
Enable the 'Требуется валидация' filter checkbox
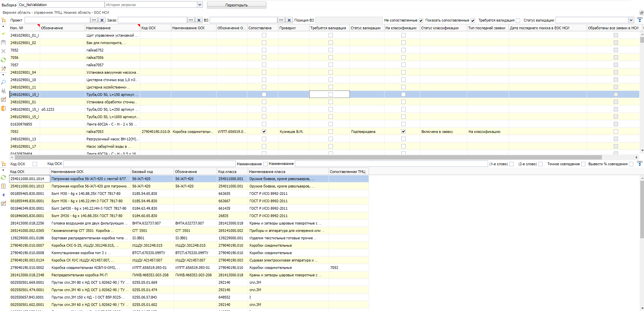(x=518, y=21)
